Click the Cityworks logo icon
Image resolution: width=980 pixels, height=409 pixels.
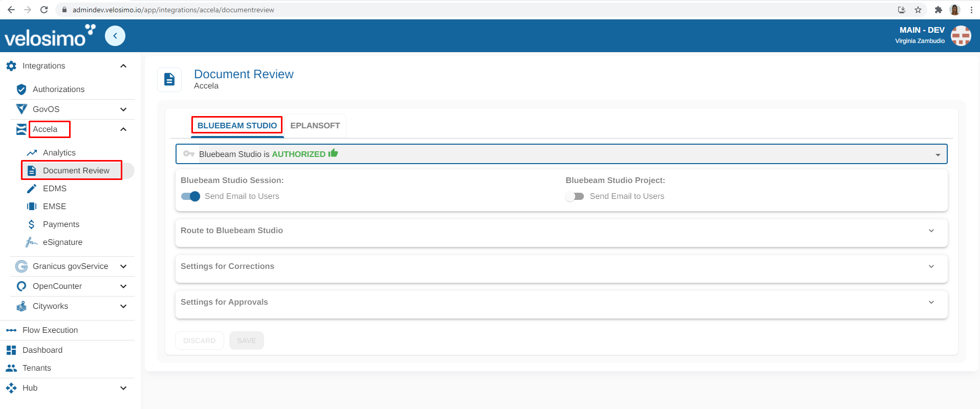(21, 306)
